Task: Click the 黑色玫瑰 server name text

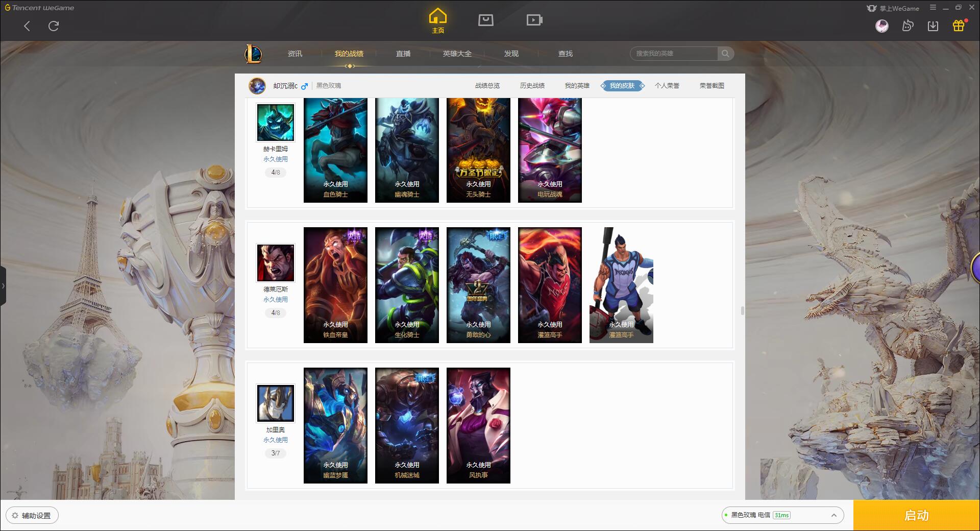Action: [328, 86]
